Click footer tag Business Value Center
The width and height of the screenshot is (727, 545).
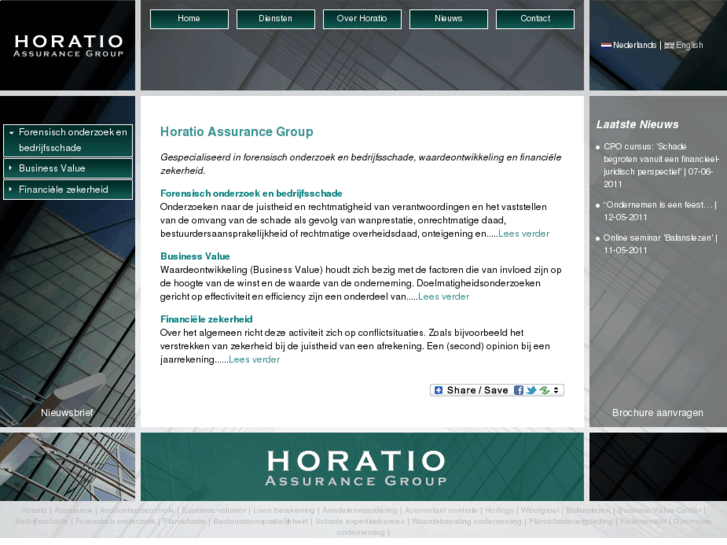660,510
